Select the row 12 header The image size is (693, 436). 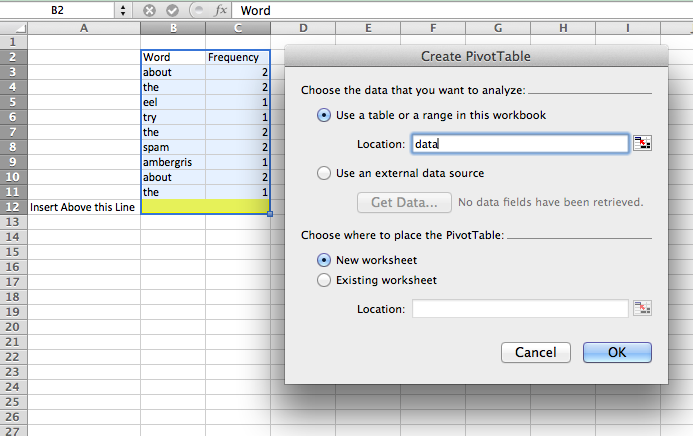(x=13, y=207)
